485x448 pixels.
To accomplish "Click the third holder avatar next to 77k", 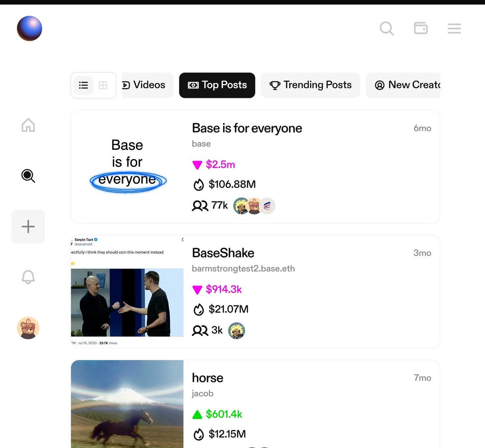I will (x=267, y=206).
